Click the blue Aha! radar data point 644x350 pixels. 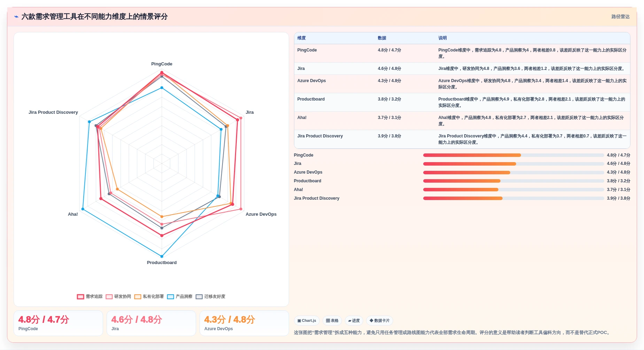[x=83, y=209]
